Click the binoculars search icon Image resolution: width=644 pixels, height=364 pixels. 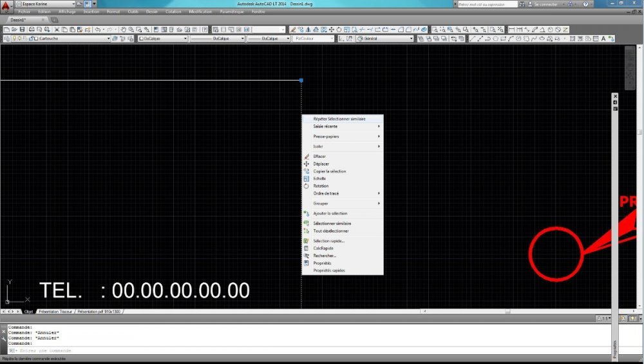pos(522,4)
